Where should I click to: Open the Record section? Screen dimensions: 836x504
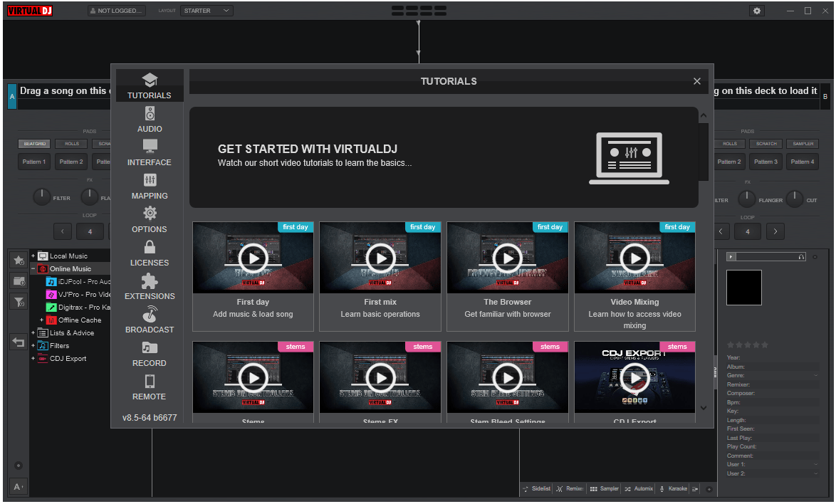pos(150,354)
